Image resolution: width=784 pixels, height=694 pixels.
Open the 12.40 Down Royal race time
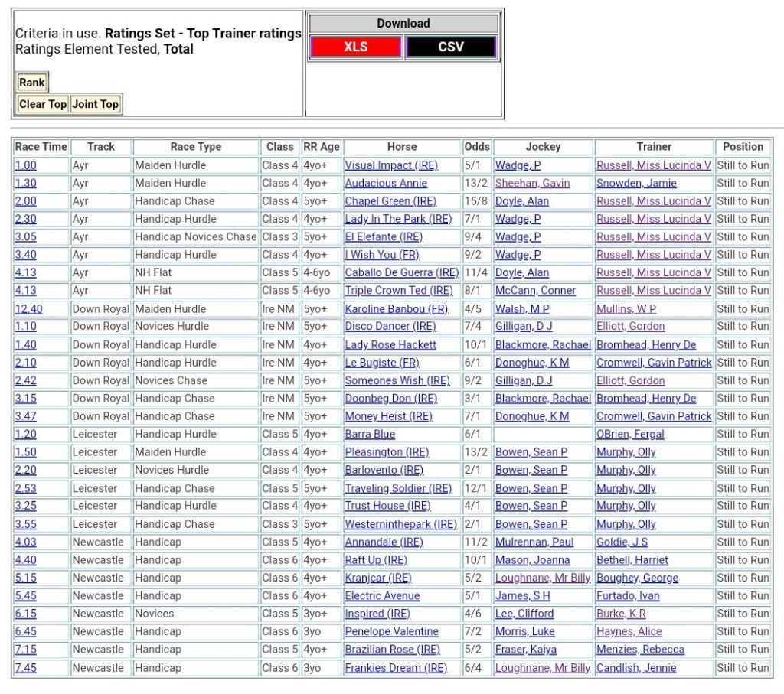coord(29,309)
